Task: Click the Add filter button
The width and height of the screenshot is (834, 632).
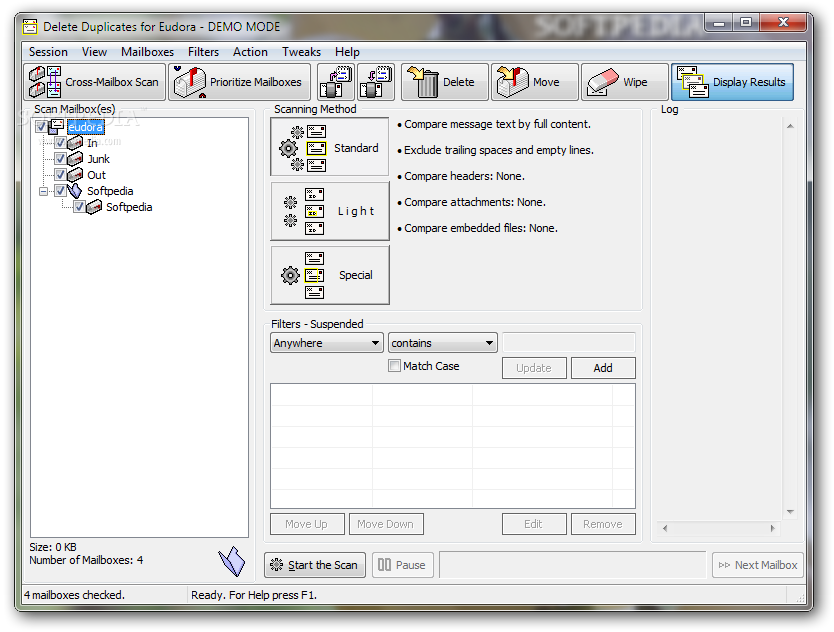Action: click(603, 368)
